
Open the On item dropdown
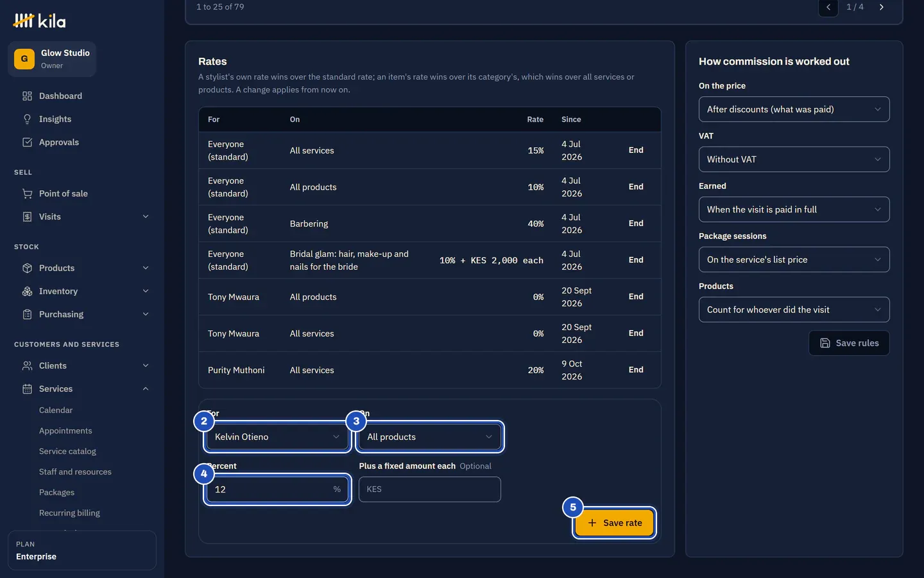click(x=430, y=437)
